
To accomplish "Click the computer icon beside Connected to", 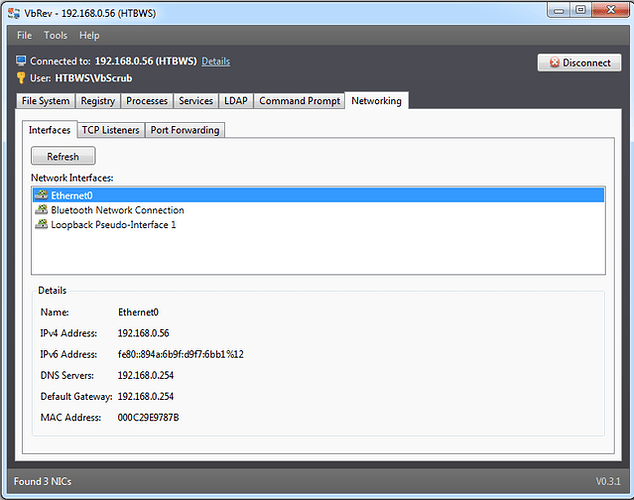I will tap(21, 61).
